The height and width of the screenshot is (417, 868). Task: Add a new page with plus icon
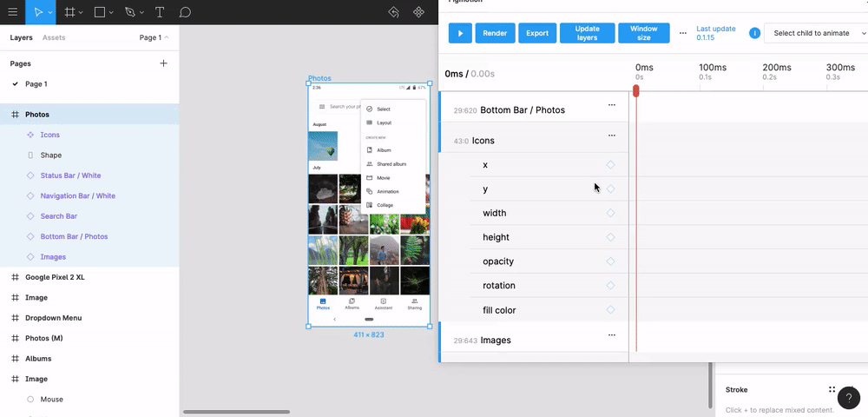tap(163, 63)
